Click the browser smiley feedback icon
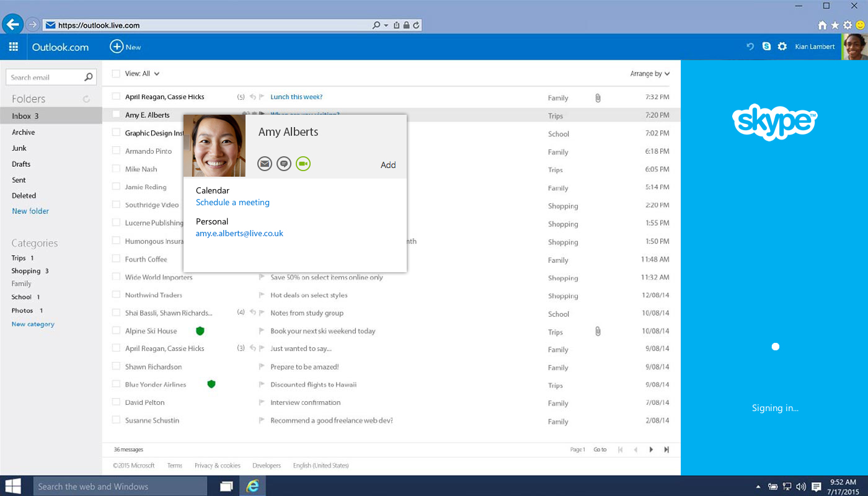 (x=860, y=25)
